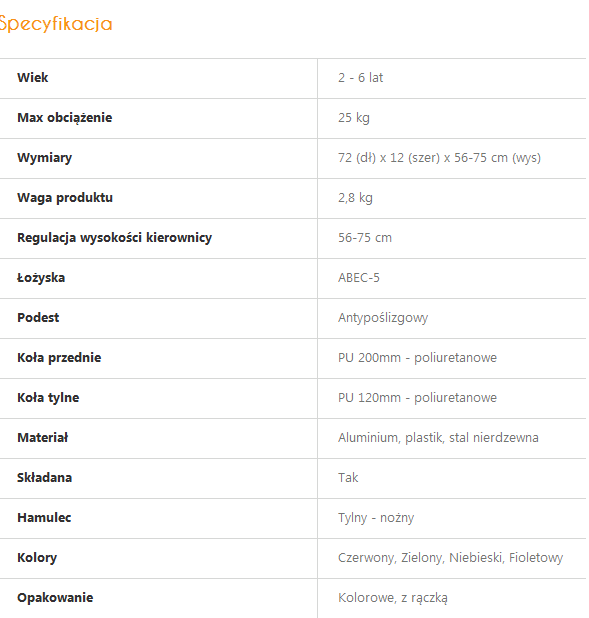Select the Regulacja wysokości kierownicy label

click(x=115, y=238)
